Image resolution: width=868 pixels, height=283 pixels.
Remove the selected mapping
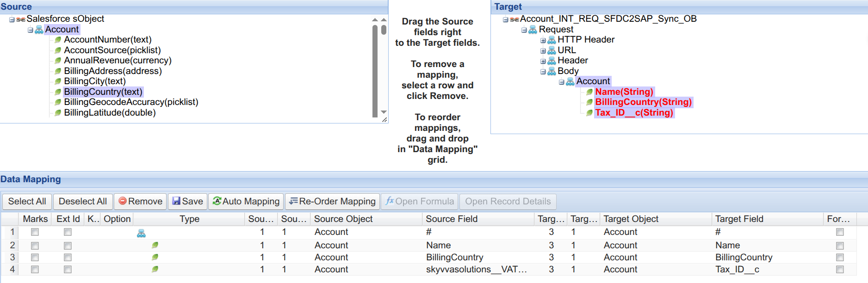click(140, 202)
